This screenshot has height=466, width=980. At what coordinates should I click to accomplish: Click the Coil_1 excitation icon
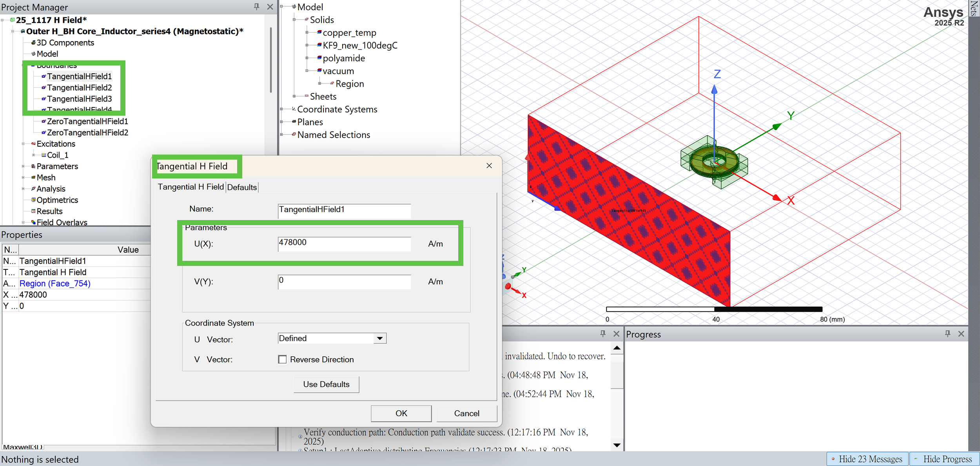pyautogui.click(x=44, y=155)
